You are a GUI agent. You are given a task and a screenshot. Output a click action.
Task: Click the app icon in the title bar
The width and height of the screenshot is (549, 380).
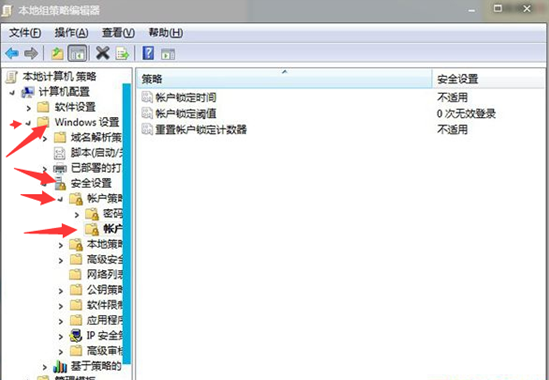(7, 10)
